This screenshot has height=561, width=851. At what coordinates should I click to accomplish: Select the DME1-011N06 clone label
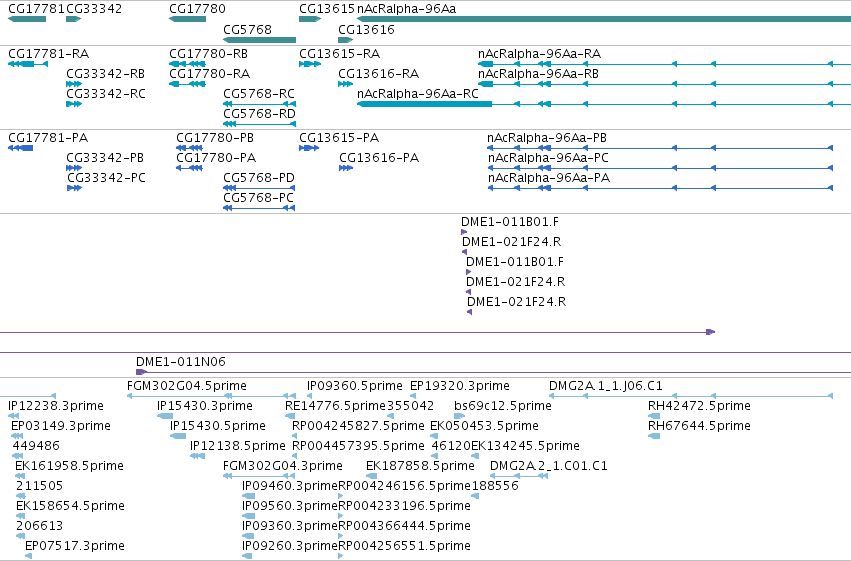click(181, 362)
